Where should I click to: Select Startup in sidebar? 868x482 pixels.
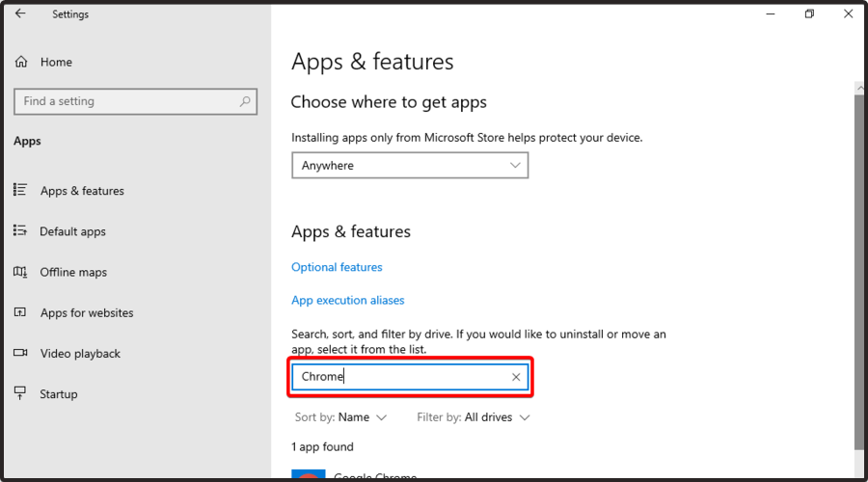click(58, 394)
